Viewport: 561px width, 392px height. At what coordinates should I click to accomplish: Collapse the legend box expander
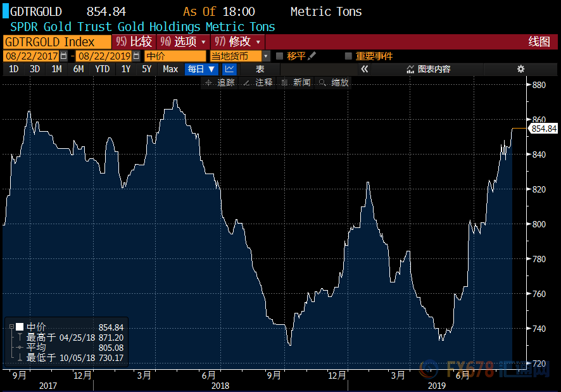pyautogui.click(x=11, y=327)
